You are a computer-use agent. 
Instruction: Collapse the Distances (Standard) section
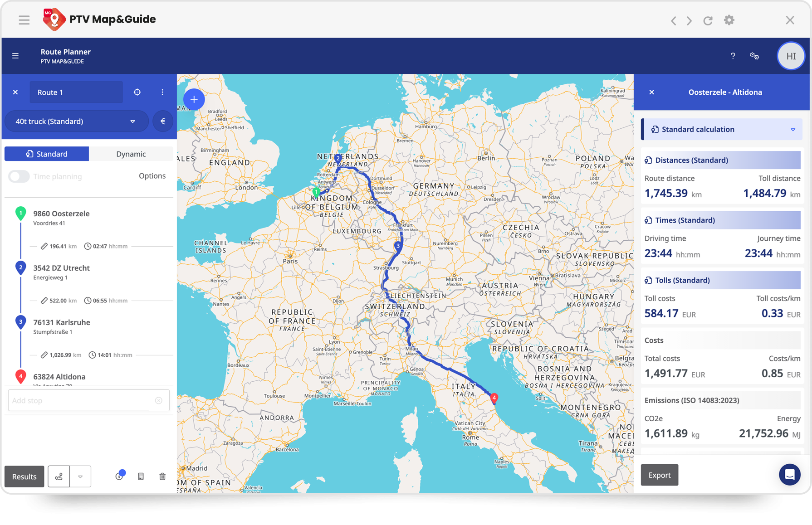click(x=722, y=160)
